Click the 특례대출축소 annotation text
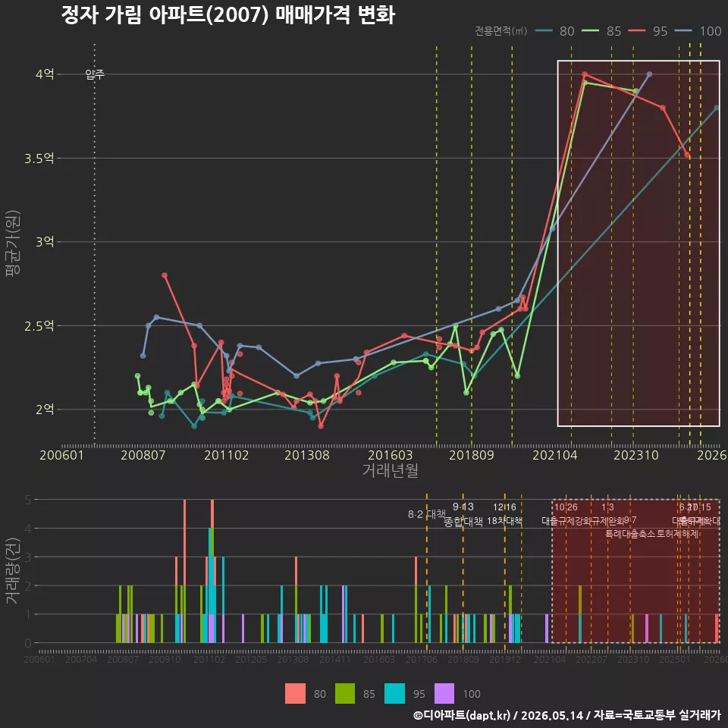This screenshot has width=728, height=728. tap(630, 534)
